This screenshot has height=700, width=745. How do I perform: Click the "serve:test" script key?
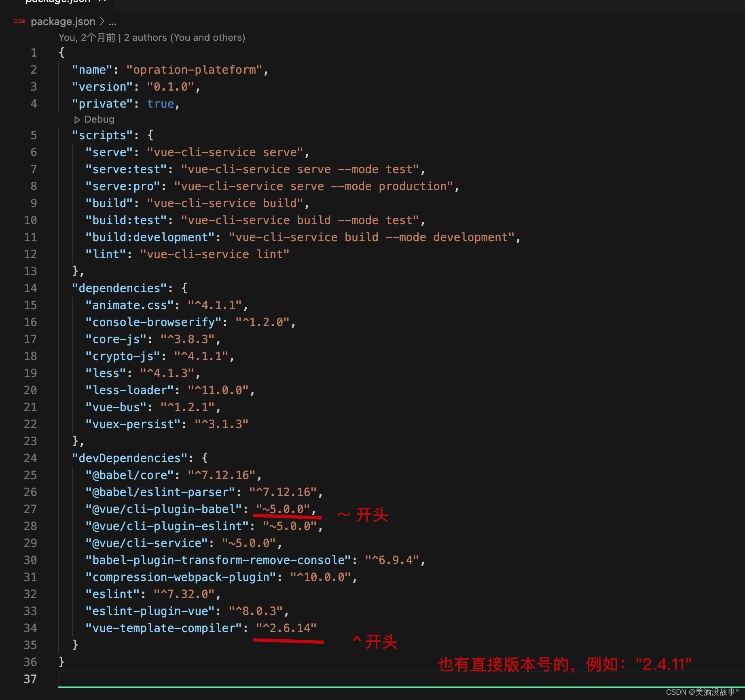point(127,169)
